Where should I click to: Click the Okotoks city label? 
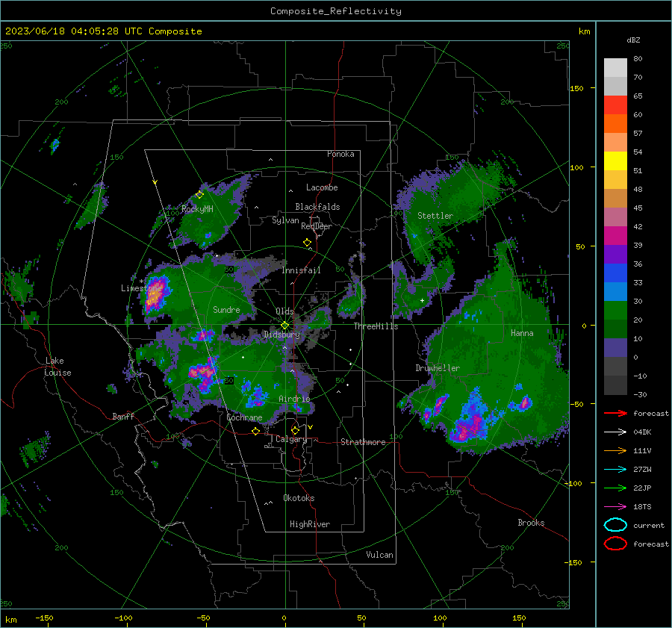click(299, 498)
